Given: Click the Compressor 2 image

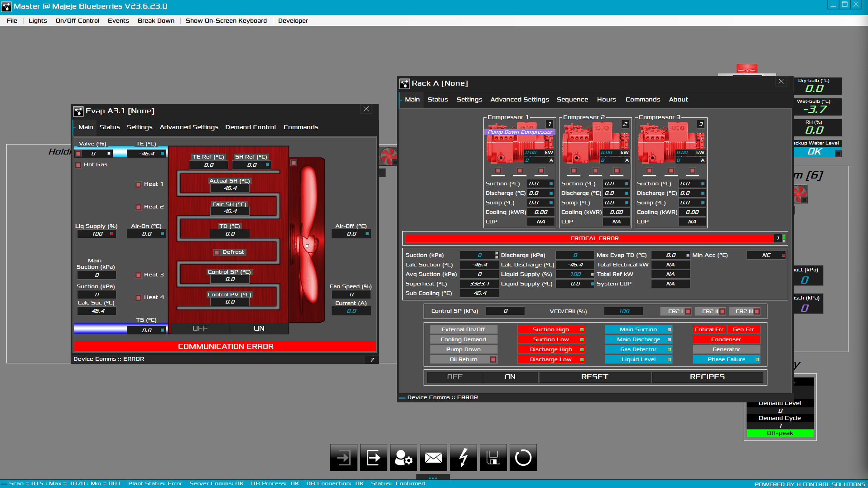Looking at the screenshot, I should click(x=596, y=142).
